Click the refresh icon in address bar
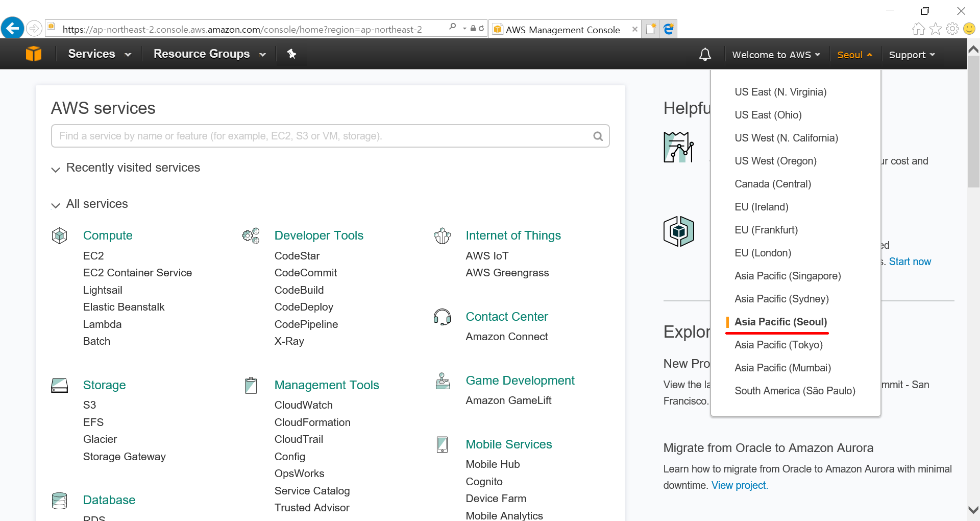The width and height of the screenshot is (980, 521). (481, 29)
